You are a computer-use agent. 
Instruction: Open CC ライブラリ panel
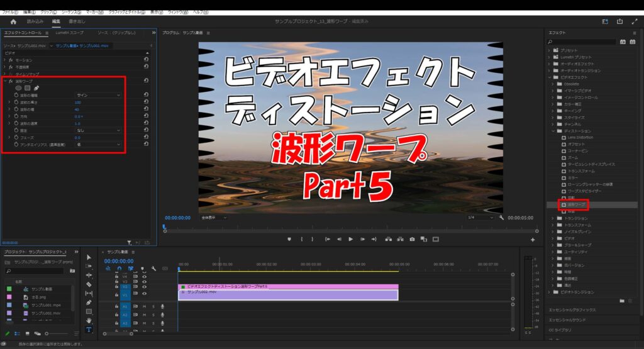point(560,330)
